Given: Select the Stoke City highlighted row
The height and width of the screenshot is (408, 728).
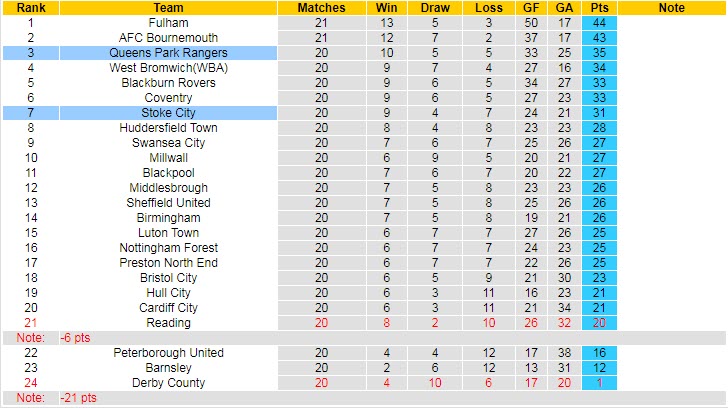Looking at the screenshot, I should tap(167, 113).
